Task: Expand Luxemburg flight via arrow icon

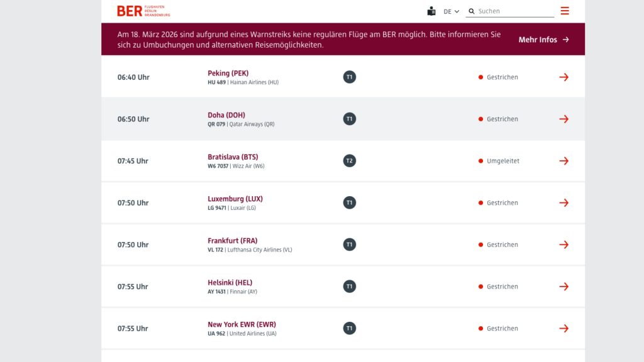Action: pos(563,203)
